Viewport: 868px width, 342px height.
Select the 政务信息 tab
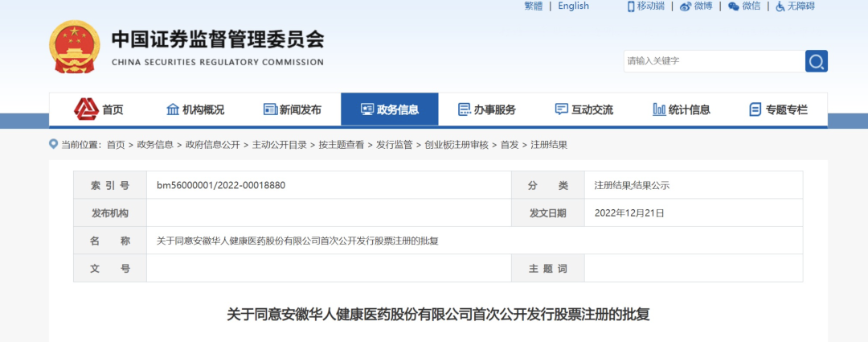[x=389, y=109]
